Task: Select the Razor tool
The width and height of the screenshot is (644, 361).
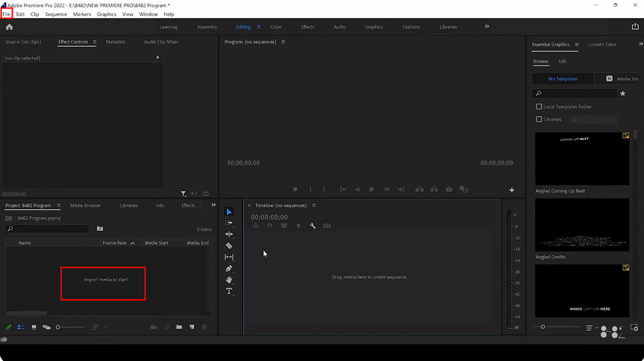Action: [229, 246]
